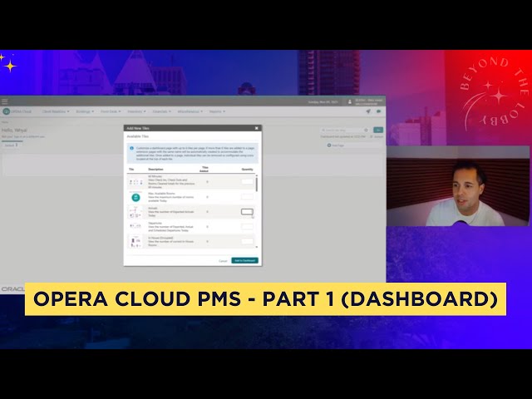Click the tile list scroll down arrow

257,247
